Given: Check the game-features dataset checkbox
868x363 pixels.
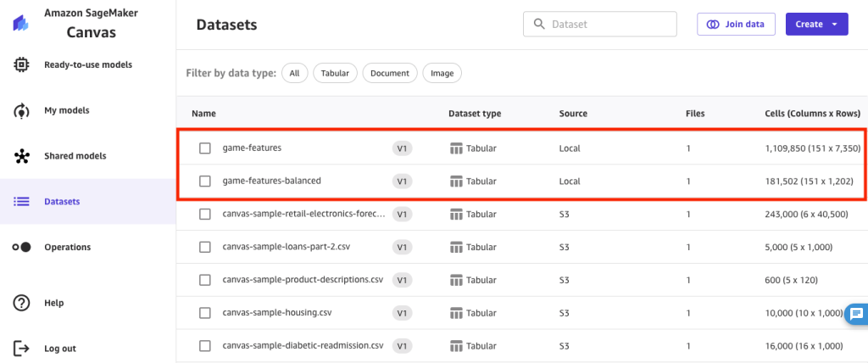Looking at the screenshot, I should [x=205, y=148].
